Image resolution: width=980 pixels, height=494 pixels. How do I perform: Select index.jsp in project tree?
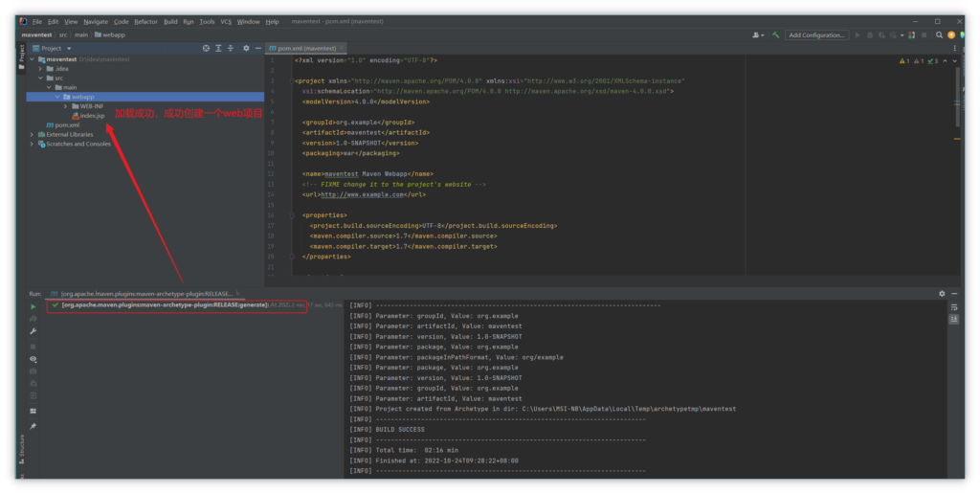[88, 116]
